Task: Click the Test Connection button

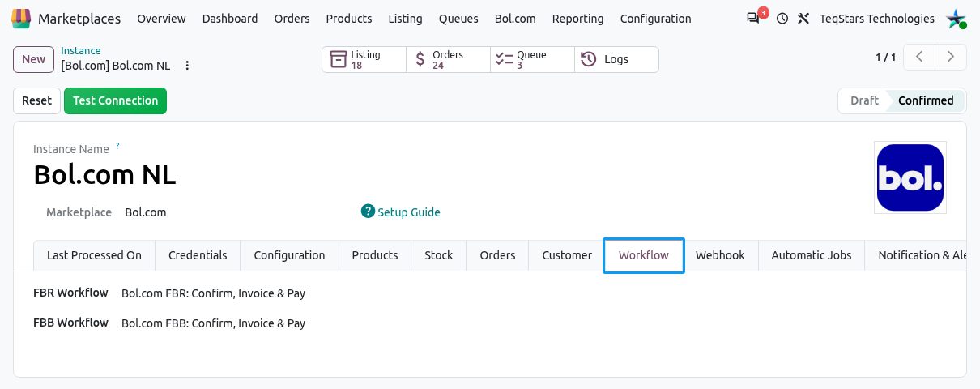Action: [x=115, y=100]
